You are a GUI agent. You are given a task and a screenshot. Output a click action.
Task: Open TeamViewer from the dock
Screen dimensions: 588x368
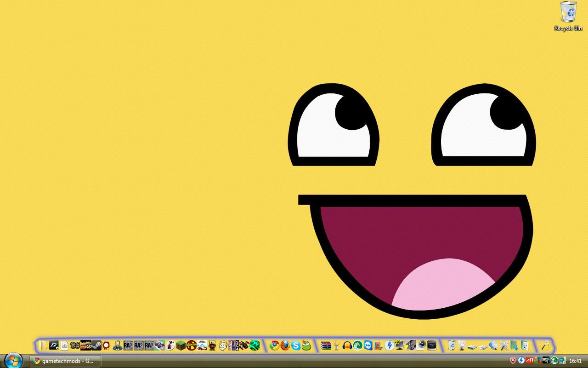(x=368, y=345)
